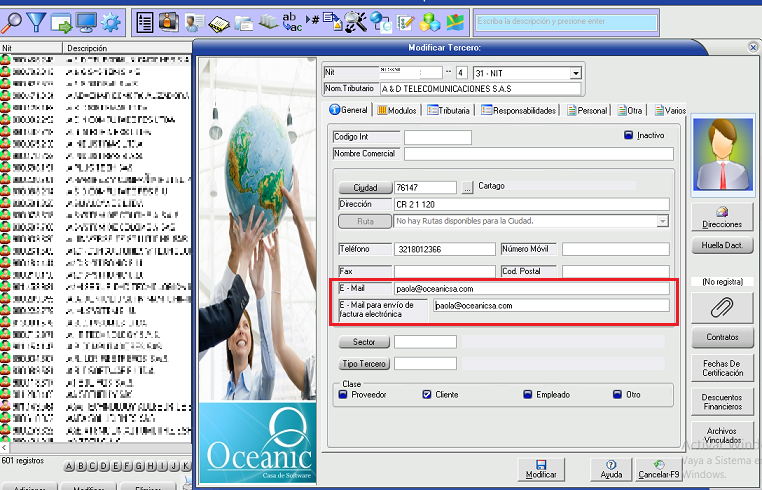The height and width of the screenshot is (490, 762).
Task: Click the funnel filter icon
Action: pyautogui.click(x=36, y=21)
